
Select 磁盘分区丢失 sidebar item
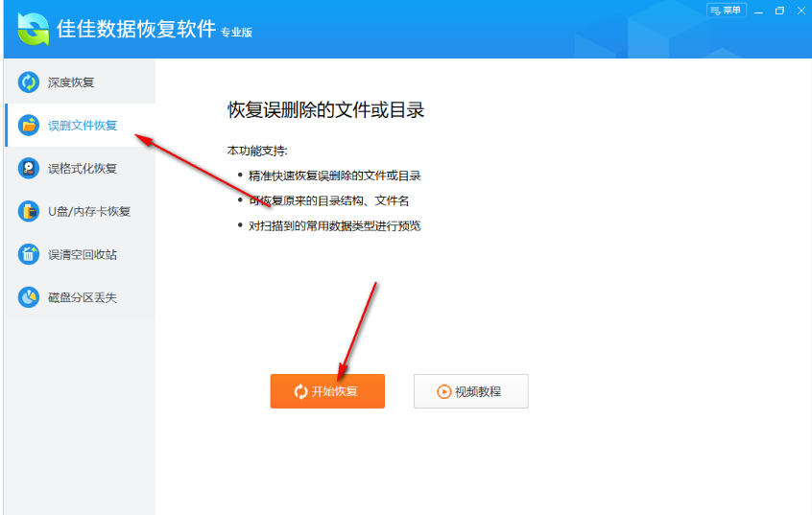click(80, 297)
